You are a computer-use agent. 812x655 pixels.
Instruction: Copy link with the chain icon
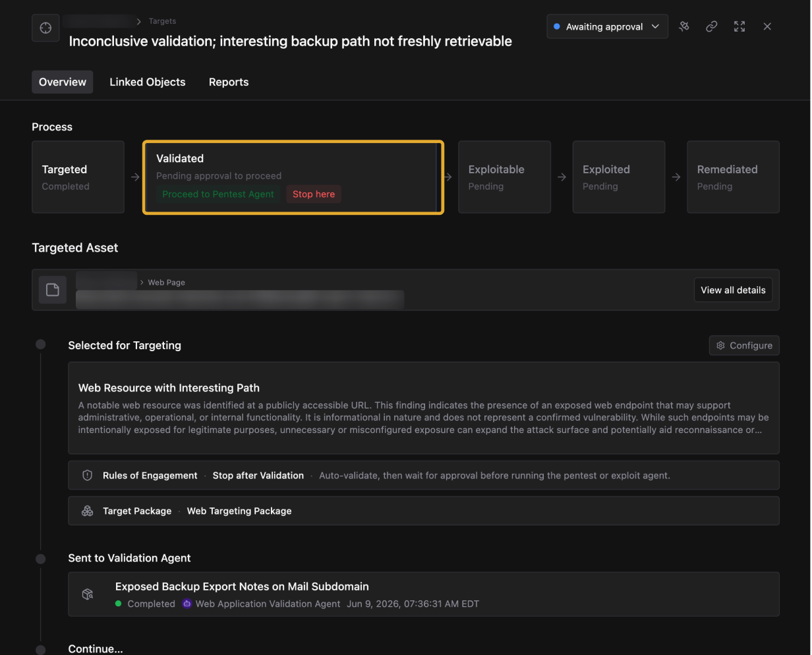coord(711,26)
